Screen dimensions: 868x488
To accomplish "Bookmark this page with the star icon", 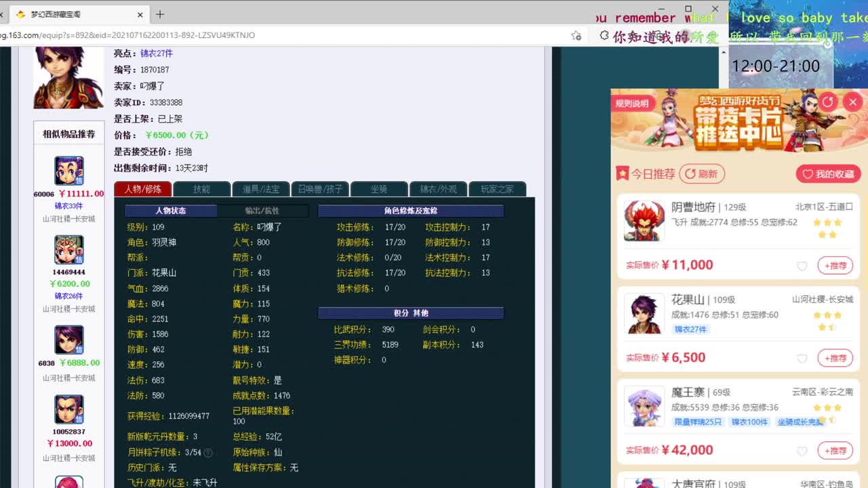I will [576, 35].
